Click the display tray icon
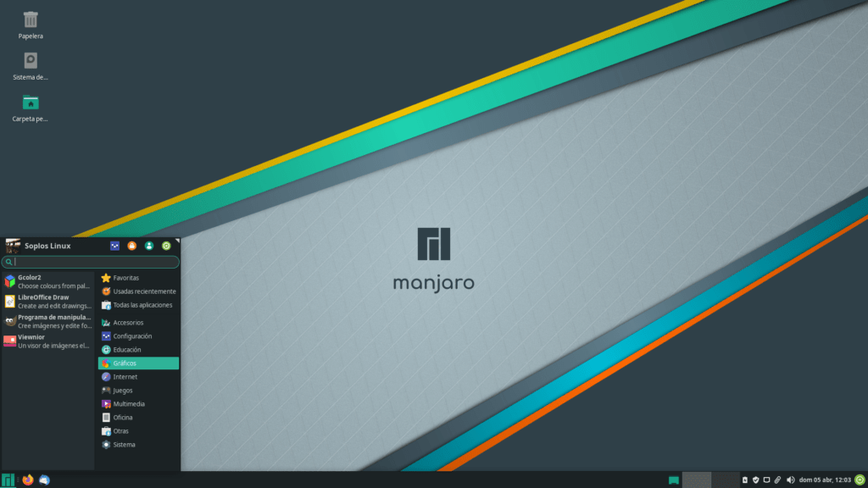Image resolution: width=868 pixels, height=488 pixels. (x=766, y=480)
